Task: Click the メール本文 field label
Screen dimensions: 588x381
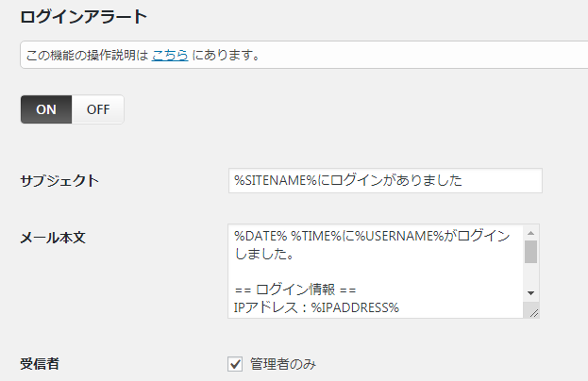Action: tap(53, 238)
